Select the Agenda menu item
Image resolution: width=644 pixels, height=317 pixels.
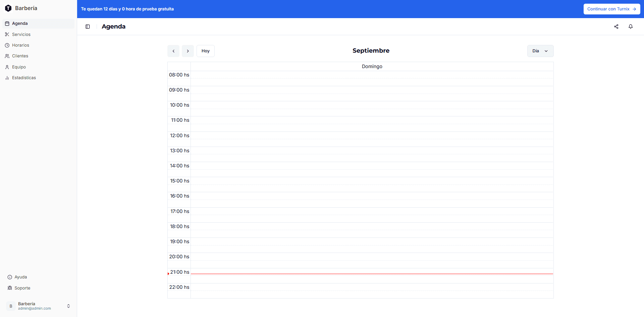(20, 23)
